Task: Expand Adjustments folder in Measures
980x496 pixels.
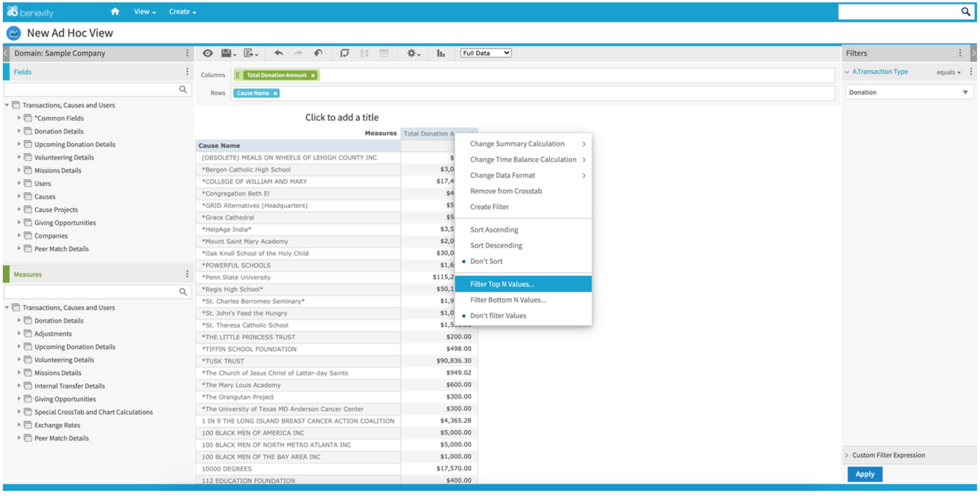Action: pos(19,333)
